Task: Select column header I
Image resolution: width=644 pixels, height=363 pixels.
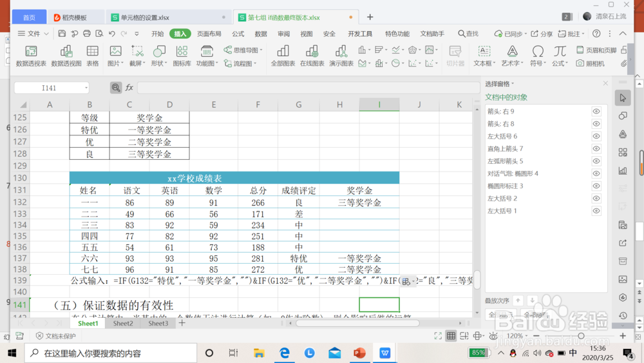Action: click(379, 104)
